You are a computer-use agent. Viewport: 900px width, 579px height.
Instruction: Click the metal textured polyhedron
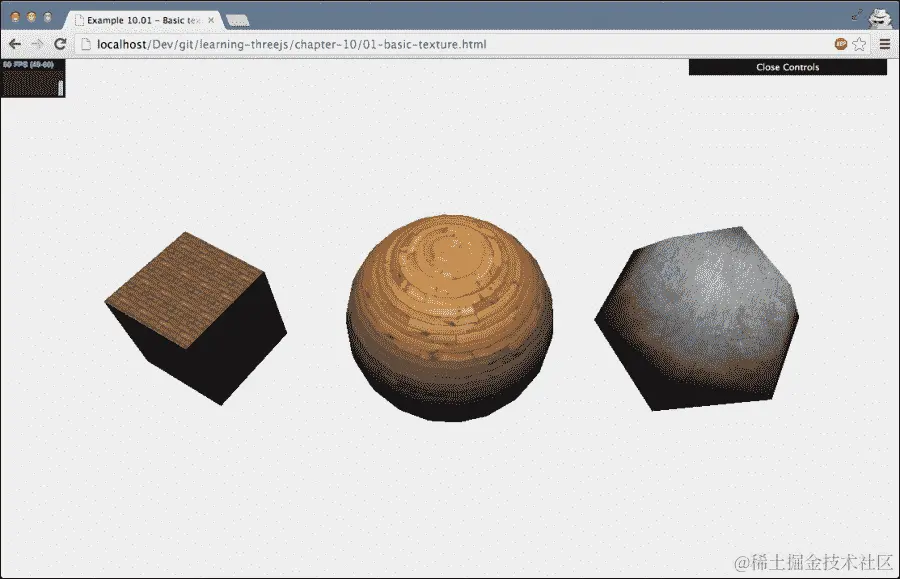click(697, 318)
